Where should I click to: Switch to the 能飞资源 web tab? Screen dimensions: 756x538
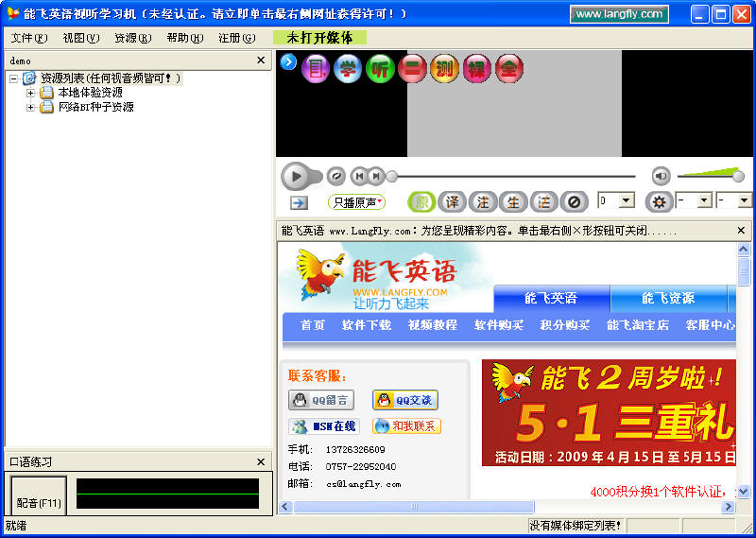pyautogui.click(x=668, y=298)
